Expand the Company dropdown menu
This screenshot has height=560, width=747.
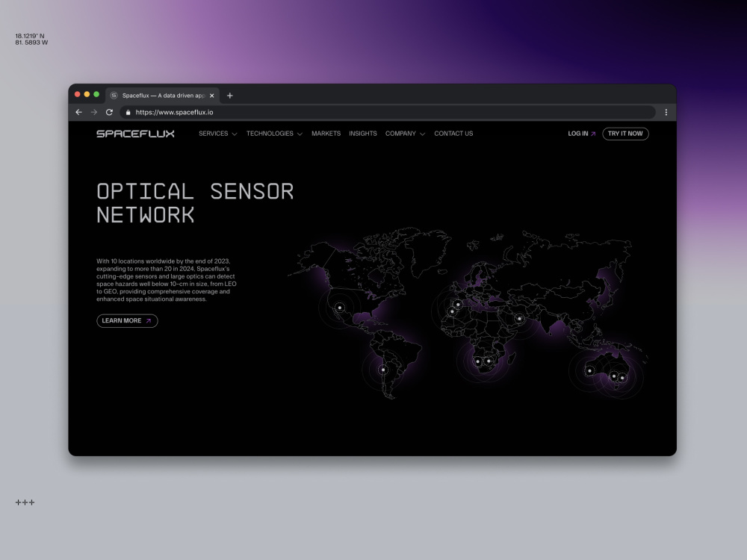405,134
